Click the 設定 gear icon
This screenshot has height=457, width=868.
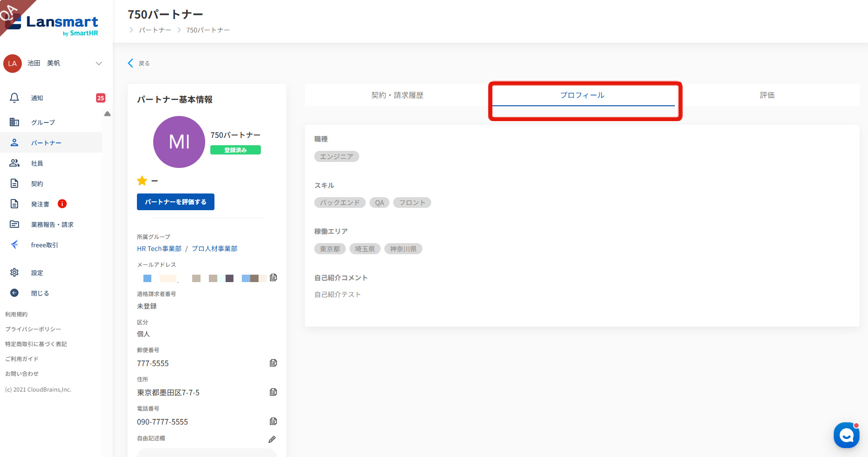14,272
